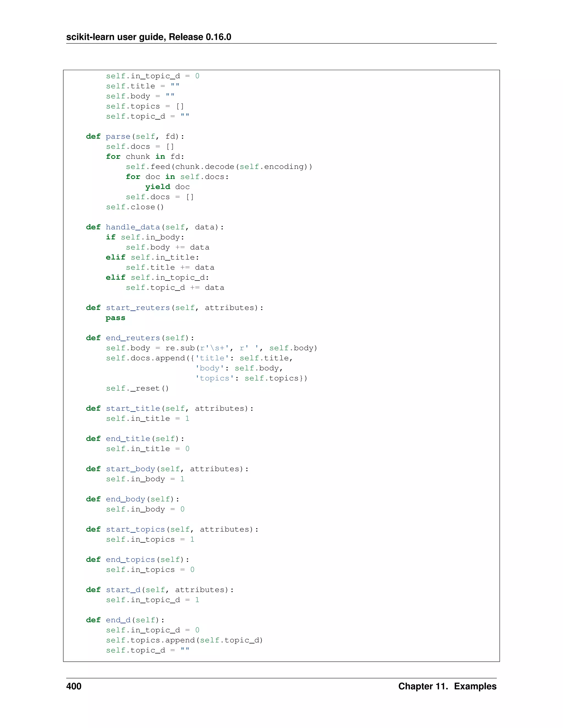Click the 'if self.in_body:' line
This screenshot has width=563, height=728.
145,237
